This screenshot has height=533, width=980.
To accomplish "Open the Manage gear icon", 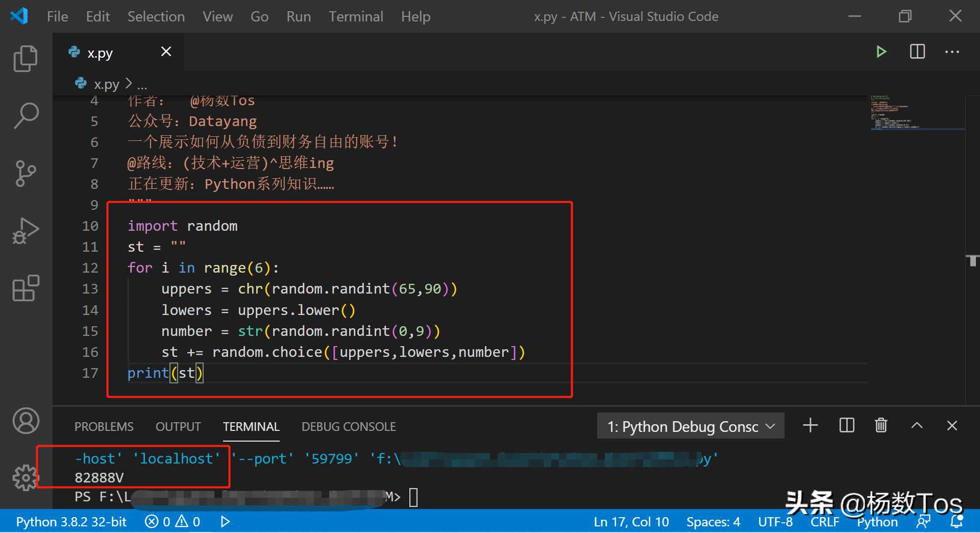I will (x=26, y=478).
